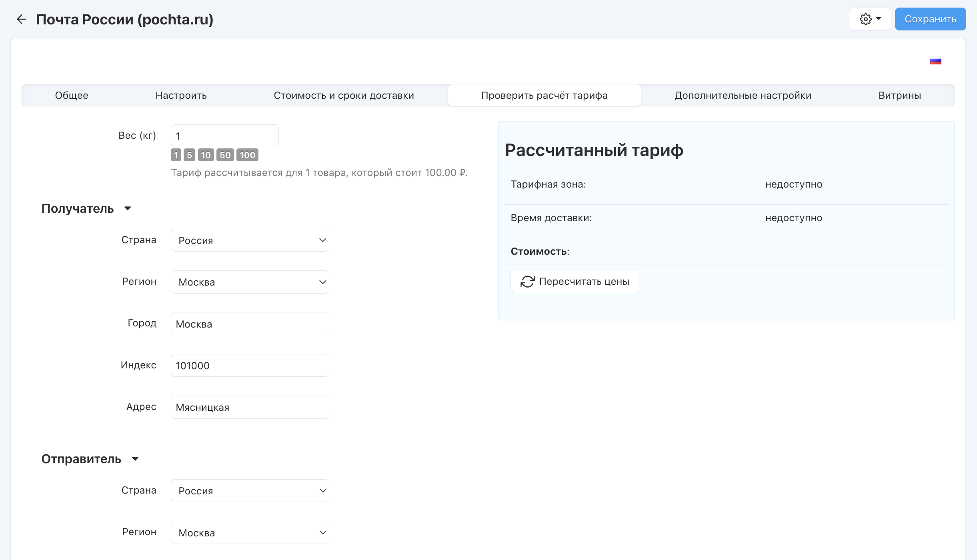Click the Russian flag language icon
Screen dimensions: 977x560
click(x=935, y=61)
